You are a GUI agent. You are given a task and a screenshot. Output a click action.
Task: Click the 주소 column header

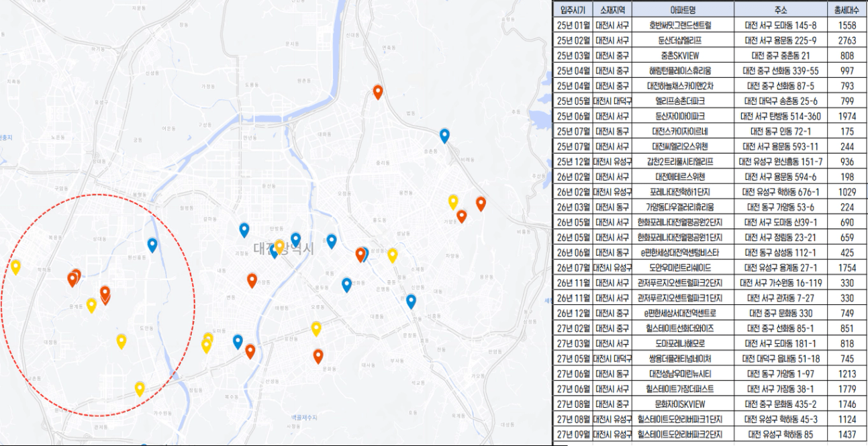tap(780, 10)
